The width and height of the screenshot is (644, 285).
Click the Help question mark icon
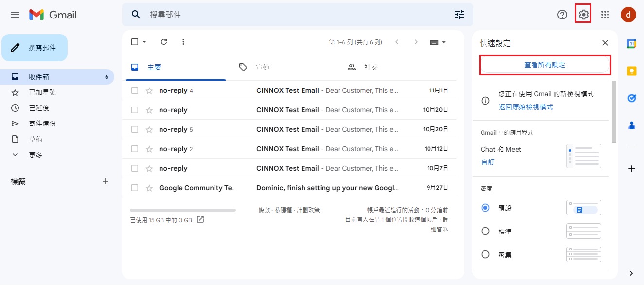click(562, 15)
